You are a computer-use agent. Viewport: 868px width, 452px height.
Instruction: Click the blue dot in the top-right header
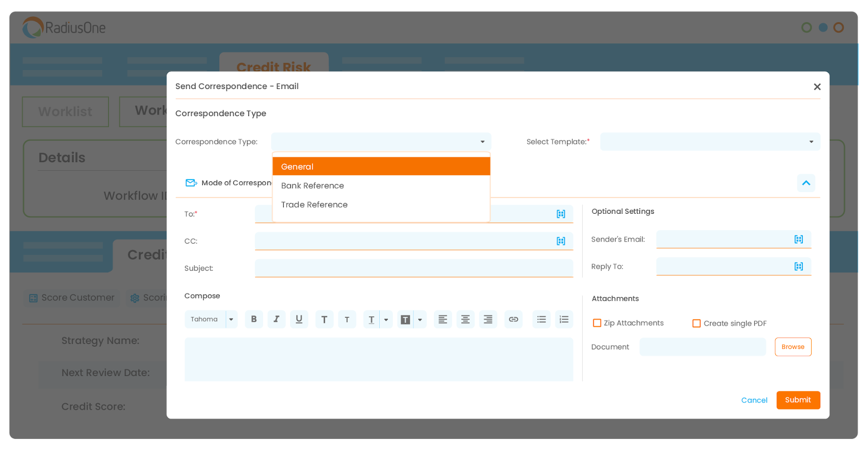point(823,28)
